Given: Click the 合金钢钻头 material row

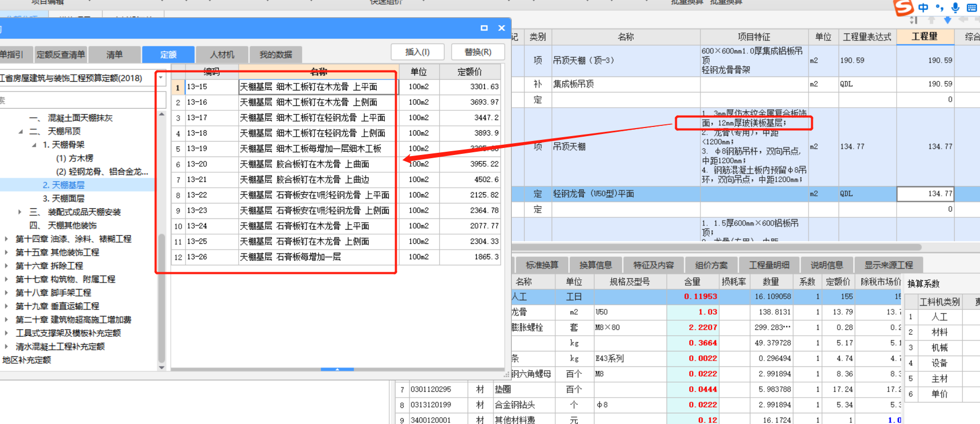Looking at the screenshot, I should click(x=649, y=405).
